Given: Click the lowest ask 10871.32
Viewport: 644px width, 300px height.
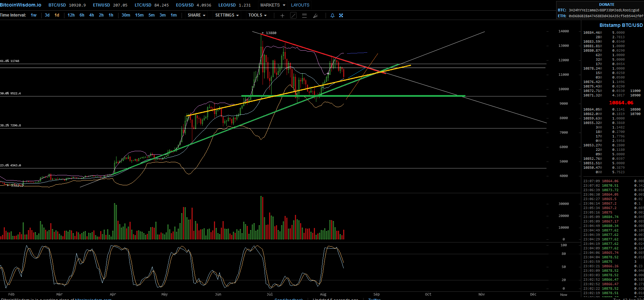Looking at the screenshot, I should tap(593, 95).
